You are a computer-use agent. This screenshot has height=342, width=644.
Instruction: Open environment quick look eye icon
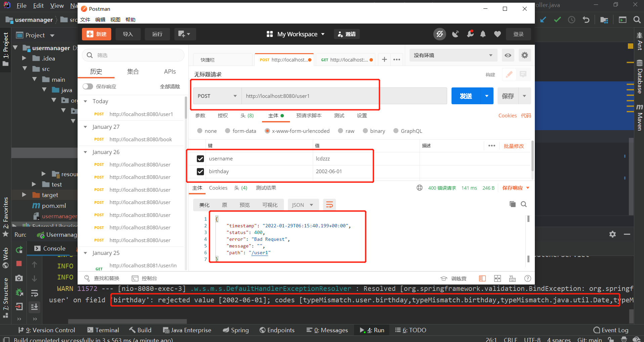click(508, 55)
